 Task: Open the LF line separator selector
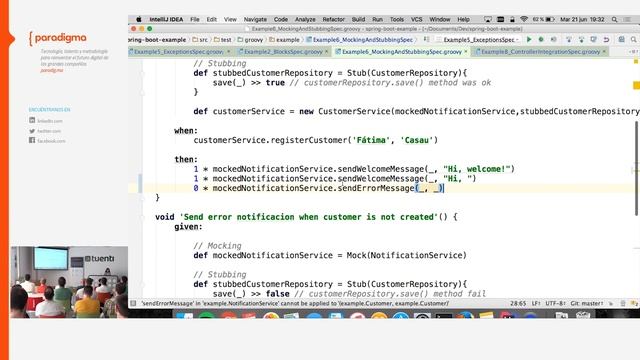pos(536,303)
